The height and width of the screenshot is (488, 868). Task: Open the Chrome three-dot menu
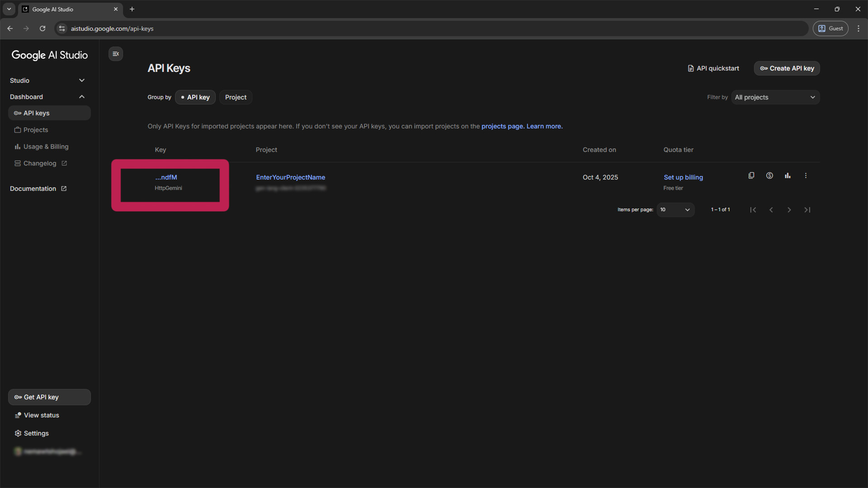[x=859, y=28]
